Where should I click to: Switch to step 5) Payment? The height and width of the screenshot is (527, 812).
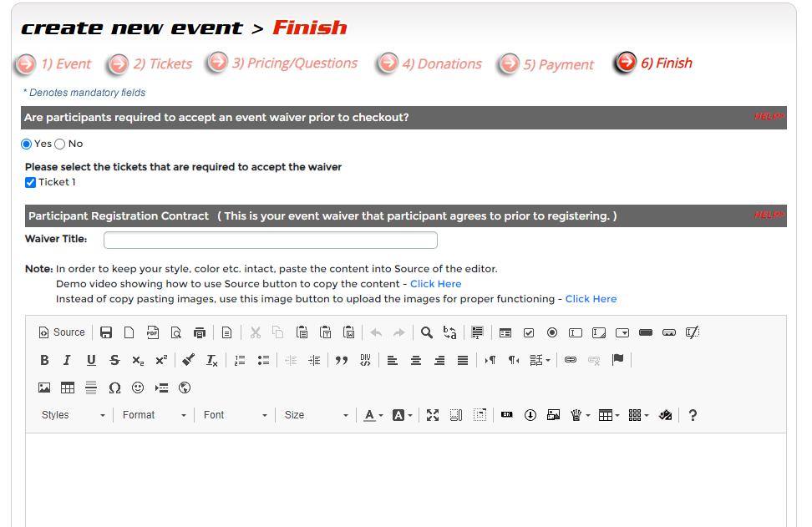558,64
